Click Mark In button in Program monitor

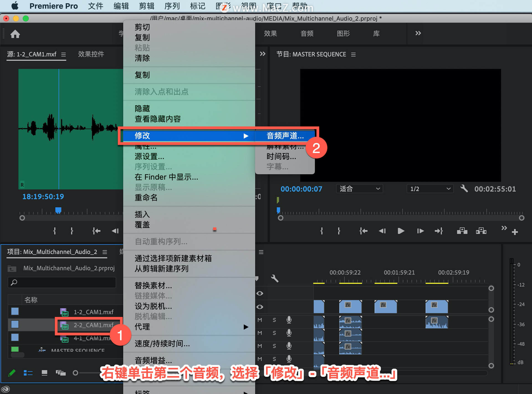(321, 231)
